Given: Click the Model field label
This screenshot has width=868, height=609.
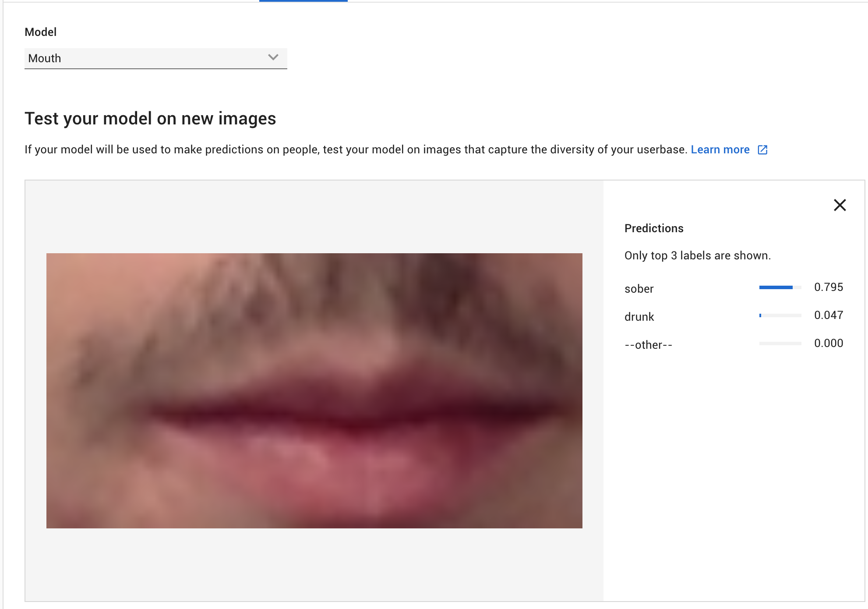Looking at the screenshot, I should [40, 32].
